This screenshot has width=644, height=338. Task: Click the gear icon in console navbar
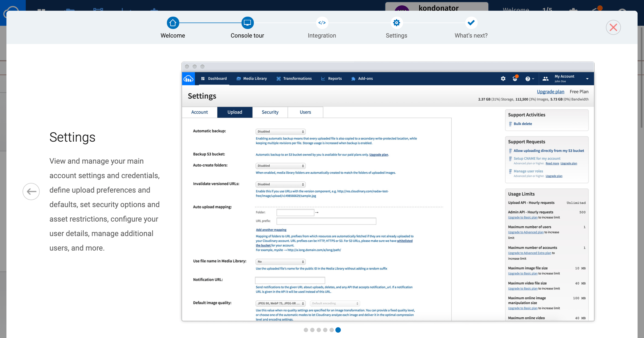(503, 79)
